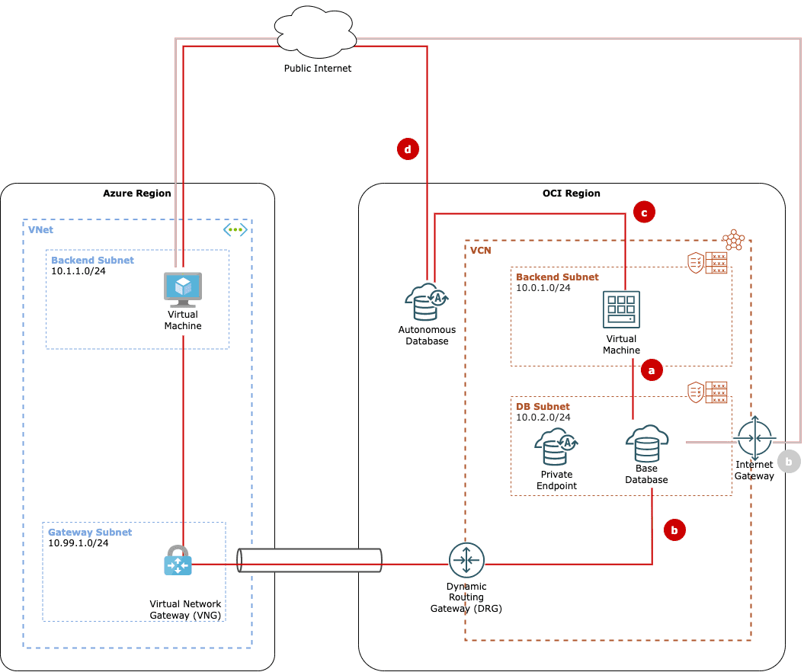This screenshot has width=804, height=672.
Task: Click the VNet label
Action: [x=40, y=229]
